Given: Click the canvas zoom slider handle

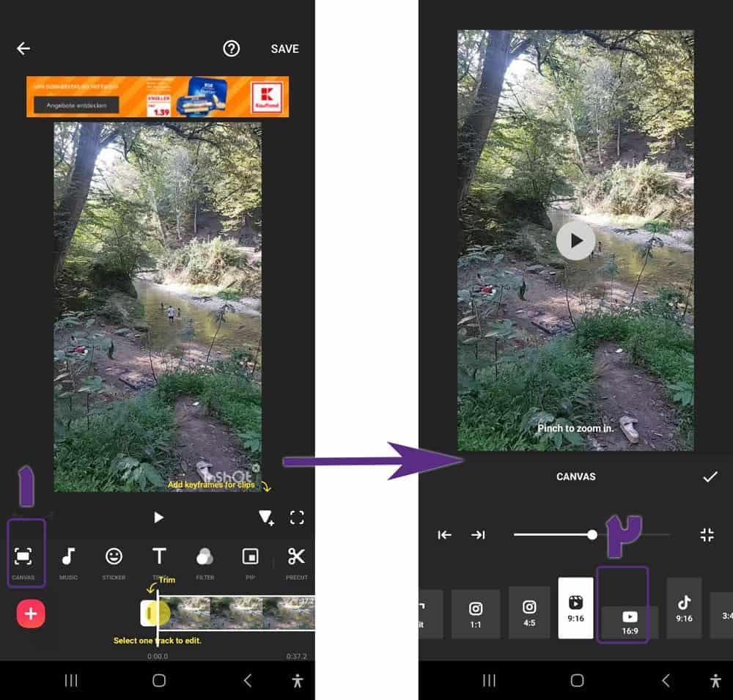Looking at the screenshot, I should 592,534.
